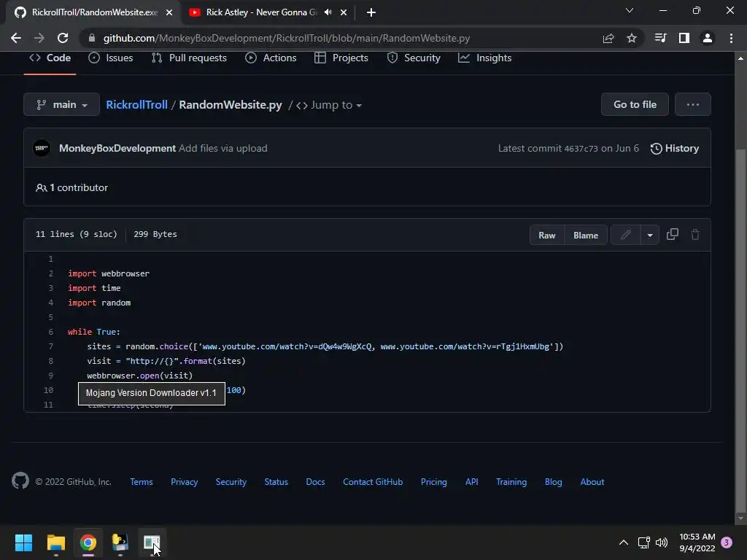Open File Explorer from the taskbar
Screen dimensions: 747x560
coord(55,542)
